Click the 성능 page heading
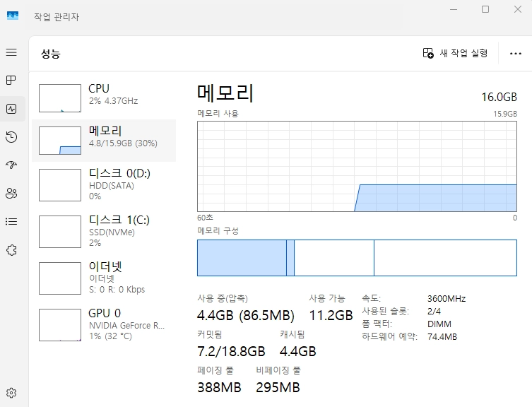Screen dimensions: 532x407 pos(51,54)
